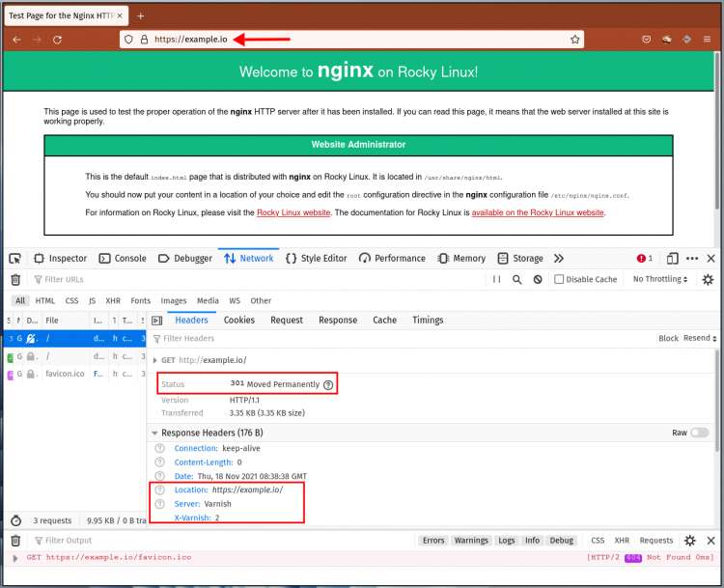Collapse the Response Headers section

click(x=154, y=434)
